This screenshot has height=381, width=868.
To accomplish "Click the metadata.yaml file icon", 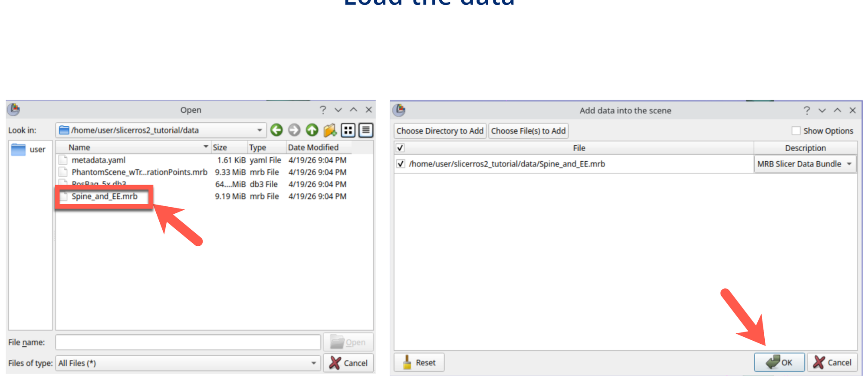I will click(63, 160).
